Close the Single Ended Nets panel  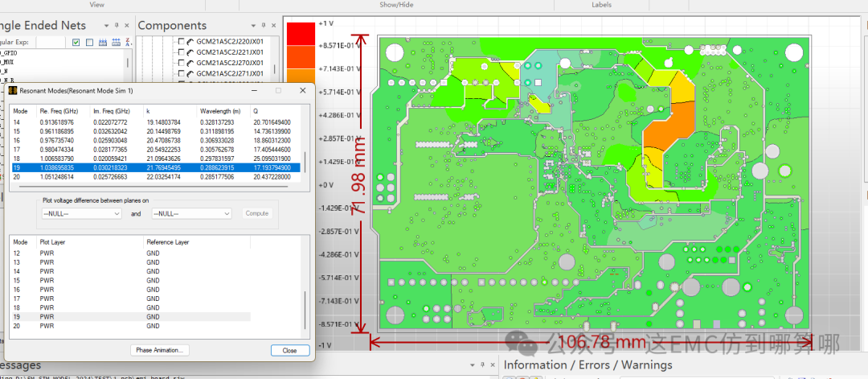pos(127,26)
